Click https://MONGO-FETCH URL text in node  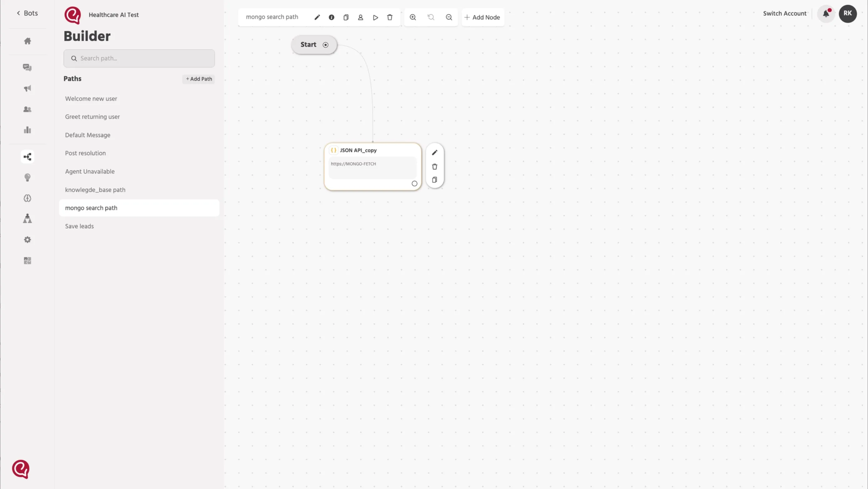click(353, 164)
